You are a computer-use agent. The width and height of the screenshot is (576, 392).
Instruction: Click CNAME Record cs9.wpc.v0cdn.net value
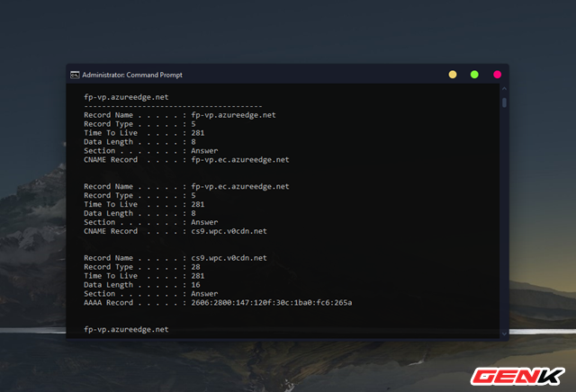(229, 231)
